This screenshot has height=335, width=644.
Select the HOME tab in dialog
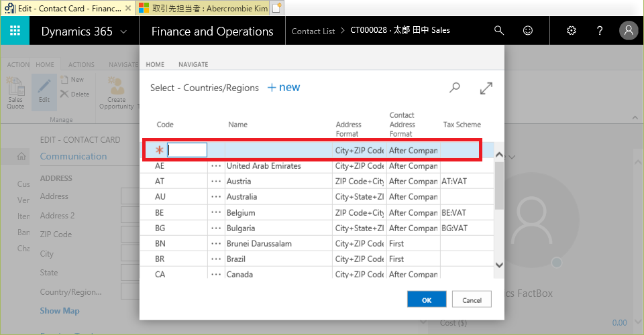[x=155, y=64]
